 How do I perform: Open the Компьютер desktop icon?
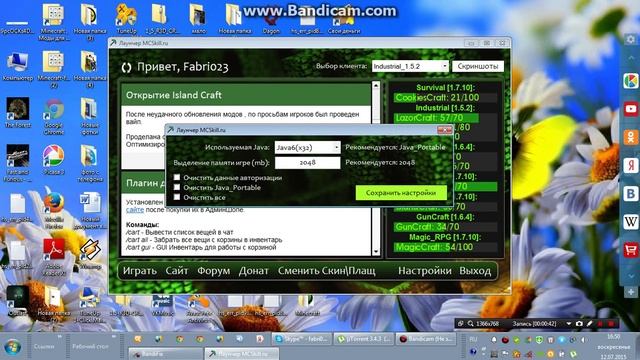tap(18, 67)
